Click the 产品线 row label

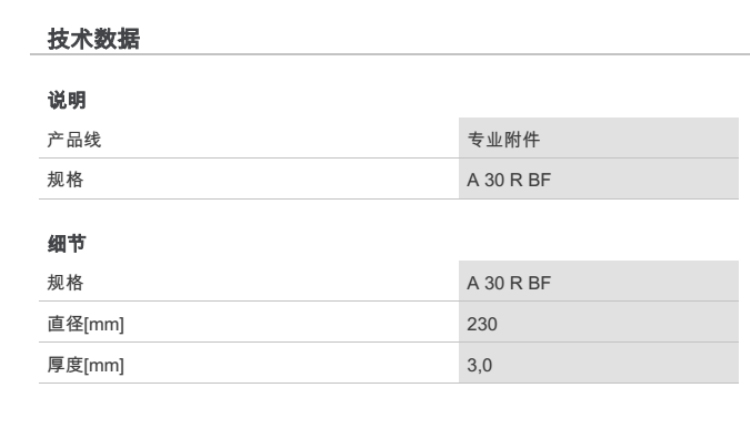[74, 140]
